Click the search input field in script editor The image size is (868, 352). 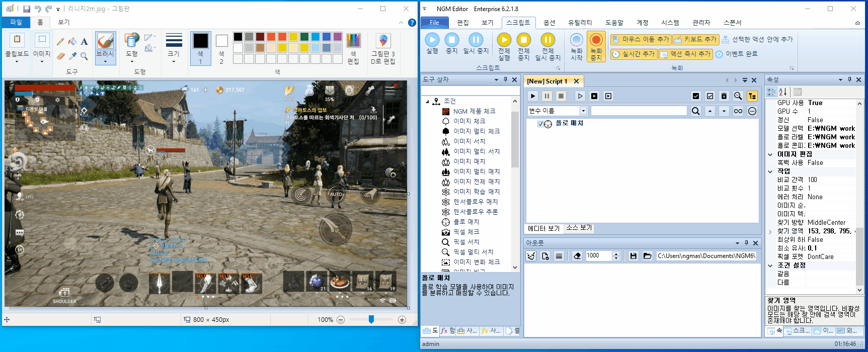pyautogui.click(x=639, y=111)
